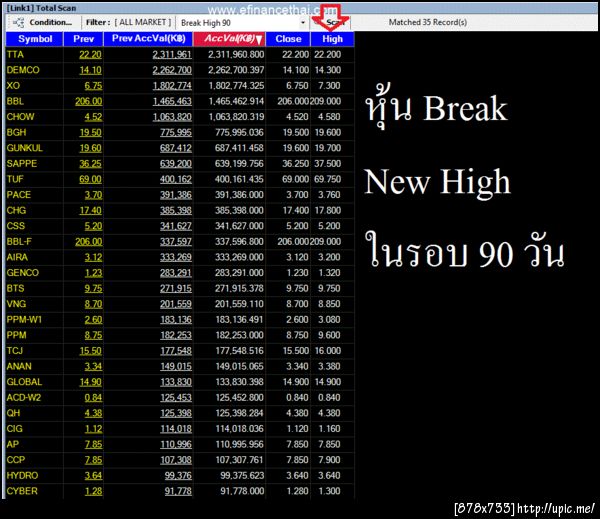600x519 pixels.
Task: Select the QH symbol
Action: [x=13, y=413]
